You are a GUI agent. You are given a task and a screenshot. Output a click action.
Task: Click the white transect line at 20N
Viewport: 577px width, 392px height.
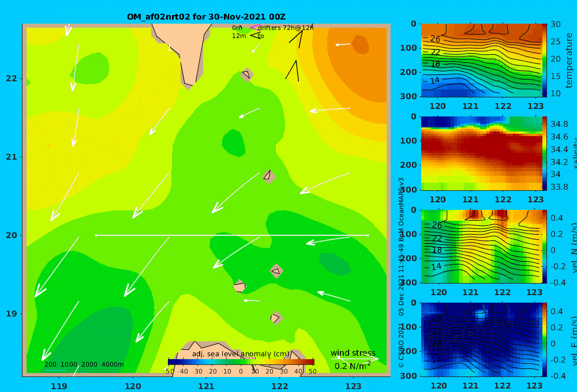232,235
